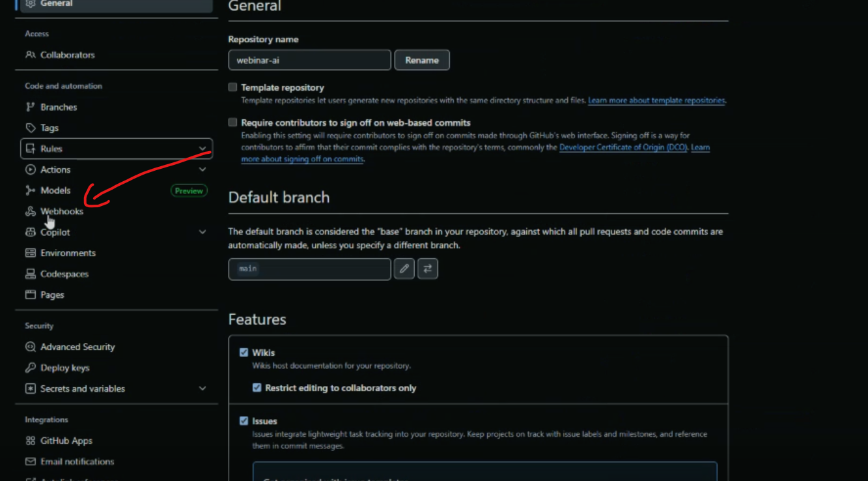Screen dimensions: 868x481
Task: Click the pencil icon to rename default branch
Action: [404, 269]
